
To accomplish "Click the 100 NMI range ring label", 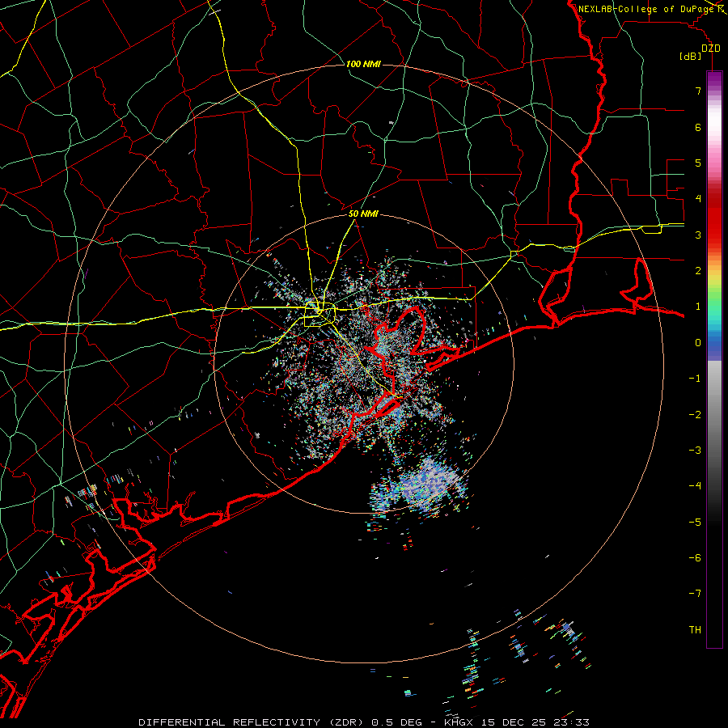I will coord(363,64).
